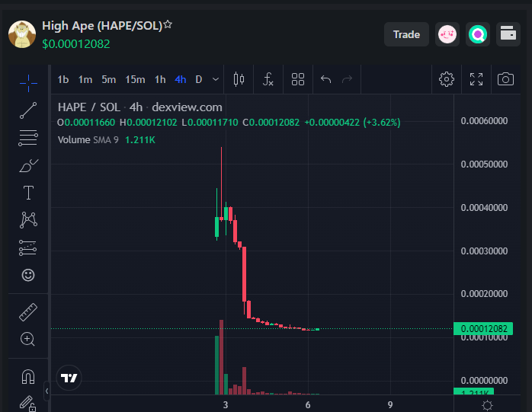
Task: Select the text annotation tool
Action: tap(28, 193)
